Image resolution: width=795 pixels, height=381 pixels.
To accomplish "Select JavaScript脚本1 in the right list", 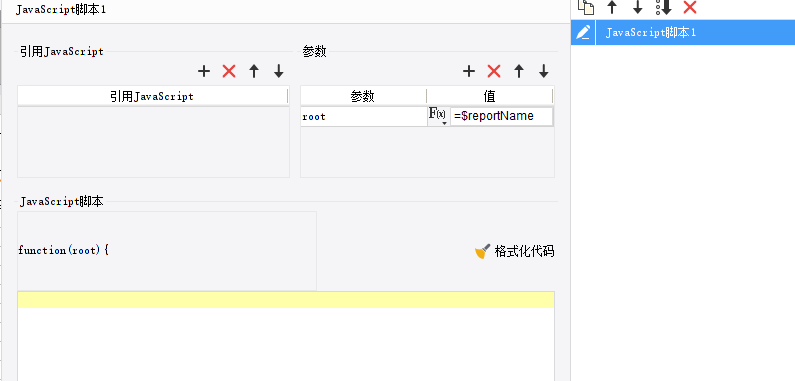I will [682, 32].
